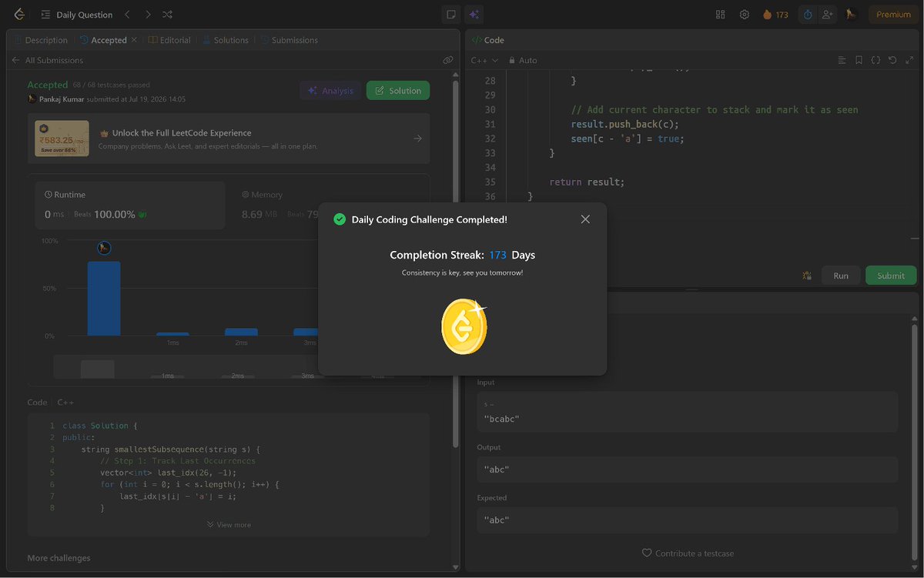This screenshot has height=578, width=924.
Task: Open the problem list panel icon
Action: [x=46, y=15]
